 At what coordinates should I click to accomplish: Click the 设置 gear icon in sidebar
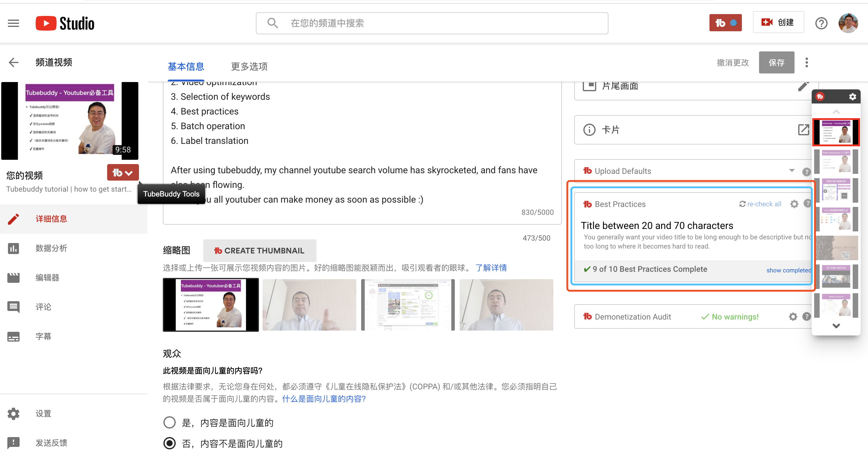tap(13, 413)
